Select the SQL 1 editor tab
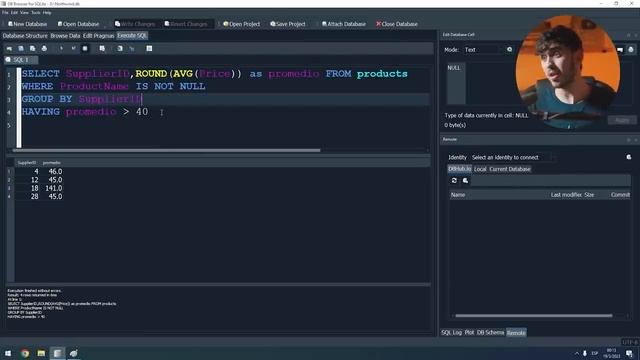 [21, 60]
